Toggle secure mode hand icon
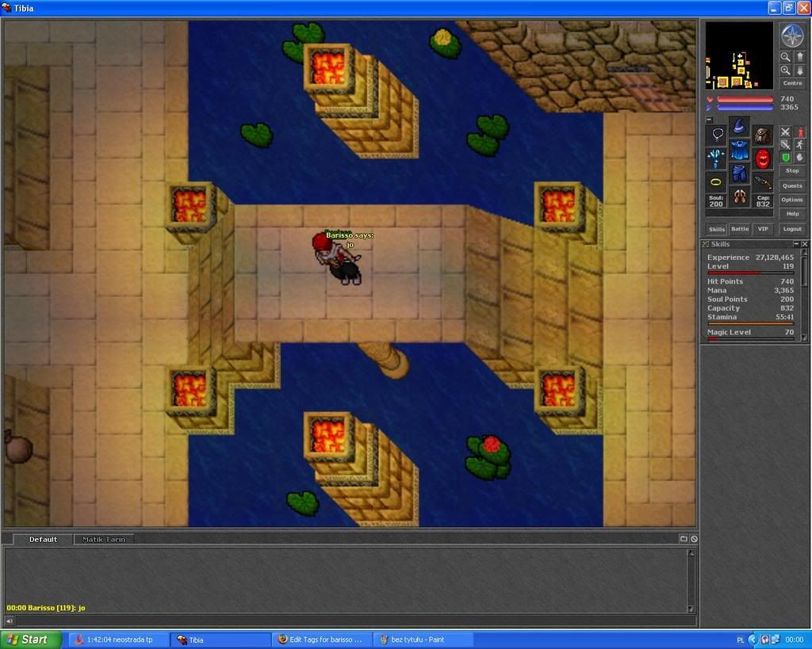Viewport: 812px width, 649px height. point(800,158)
